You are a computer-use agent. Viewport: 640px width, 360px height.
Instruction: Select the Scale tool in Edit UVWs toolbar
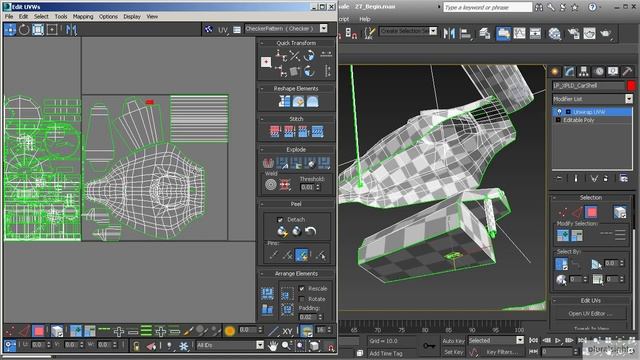(38, 29)
